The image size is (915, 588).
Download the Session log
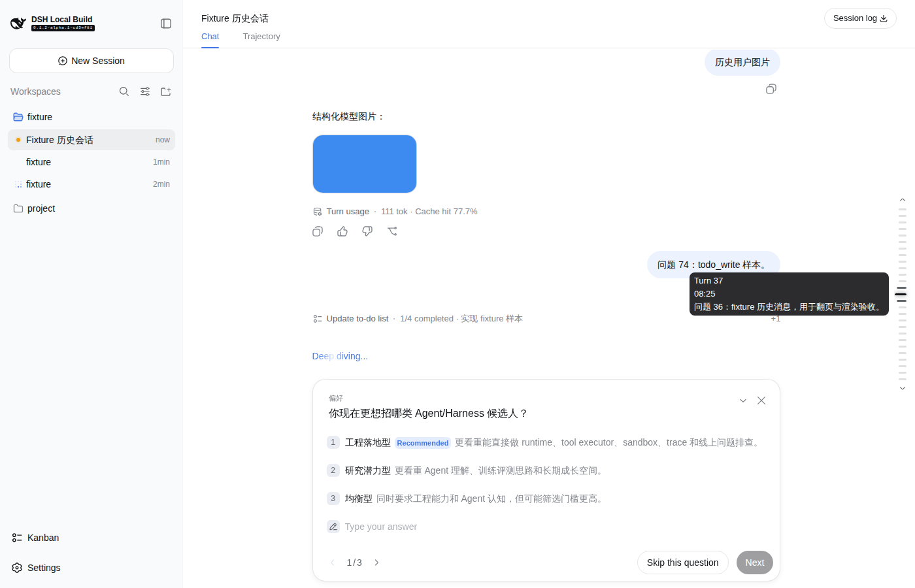click(860, 18)
